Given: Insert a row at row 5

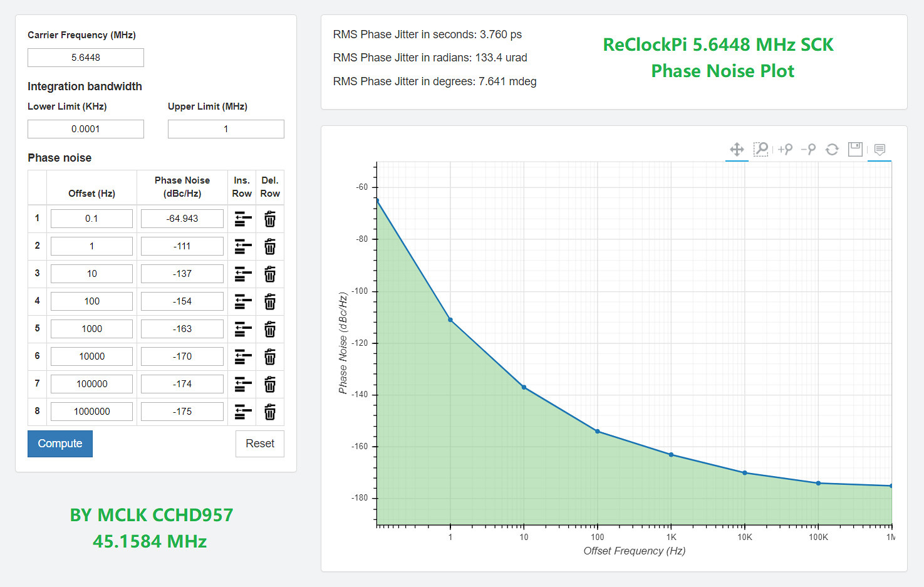Looking at the screenshot, I should coord(242,330).
